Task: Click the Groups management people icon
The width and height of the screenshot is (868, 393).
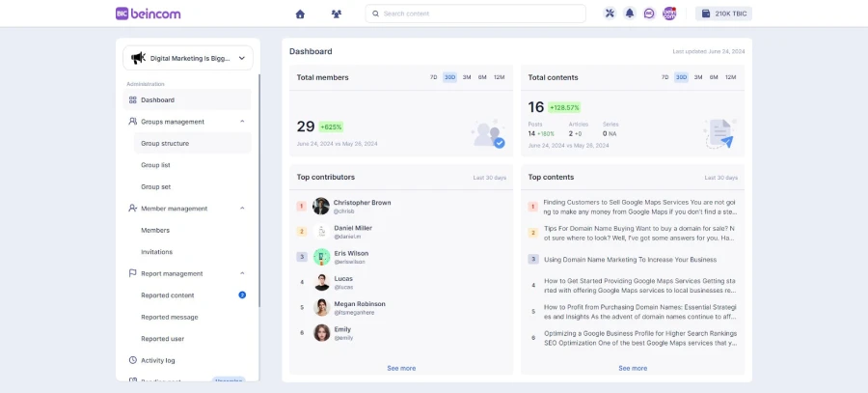Action: [x=132, y=122]
